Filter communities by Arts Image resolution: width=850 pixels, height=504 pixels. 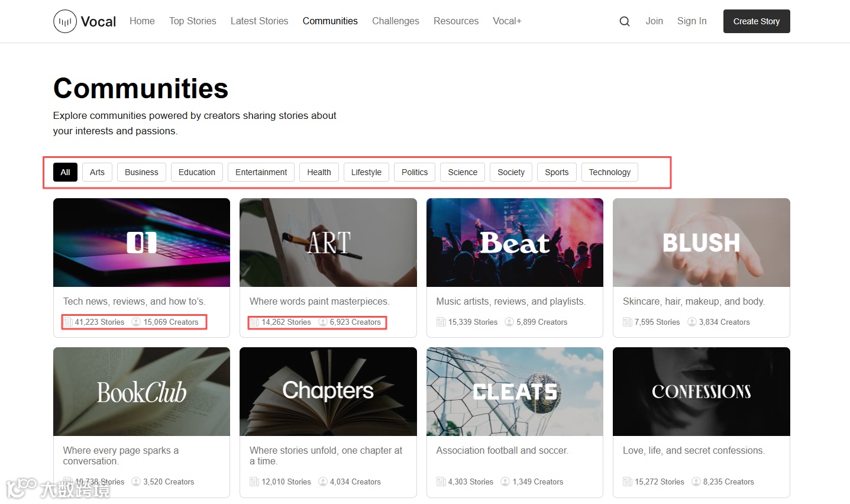tap(97, 172)
